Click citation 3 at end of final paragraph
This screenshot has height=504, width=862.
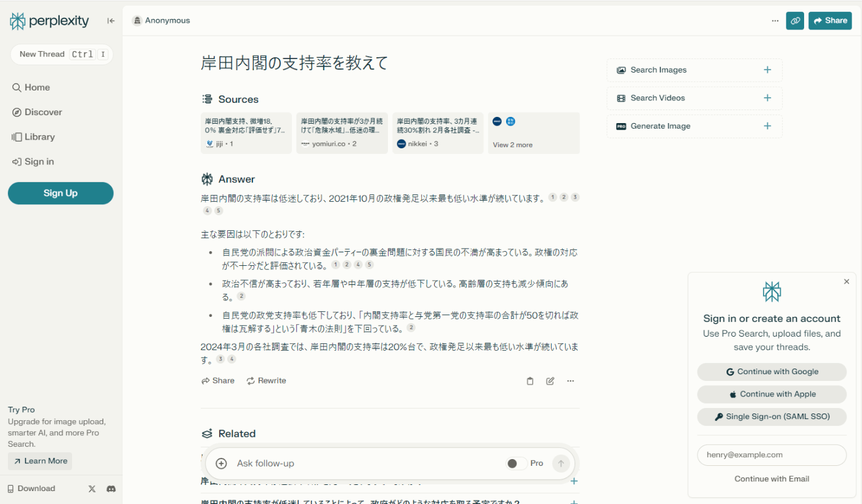click(220, 359)
